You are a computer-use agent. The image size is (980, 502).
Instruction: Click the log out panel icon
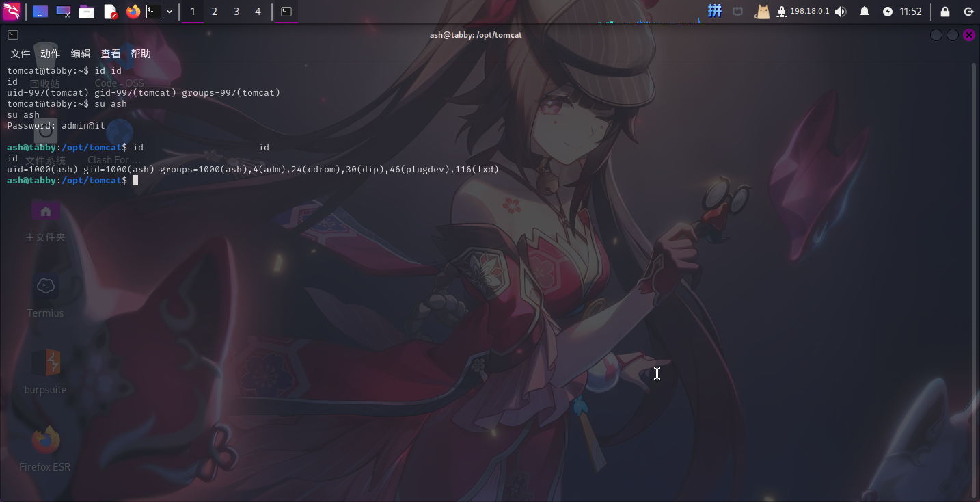pos(968,12)
